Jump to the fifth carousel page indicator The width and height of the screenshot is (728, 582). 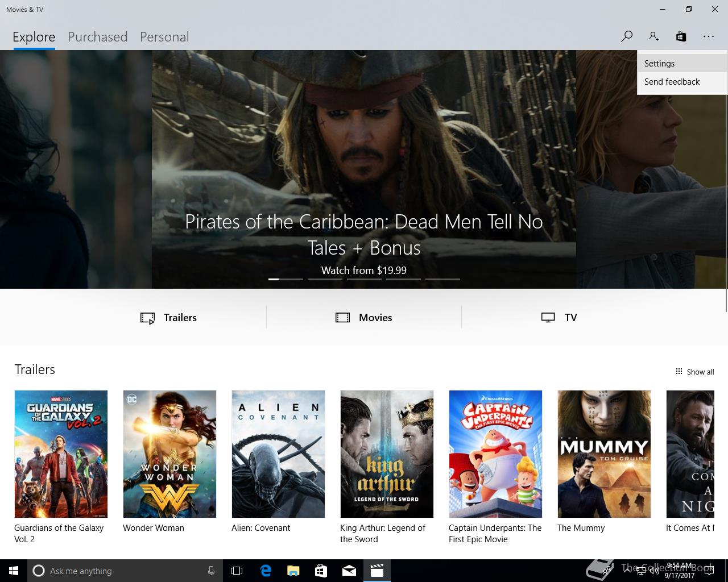point(442,279)
